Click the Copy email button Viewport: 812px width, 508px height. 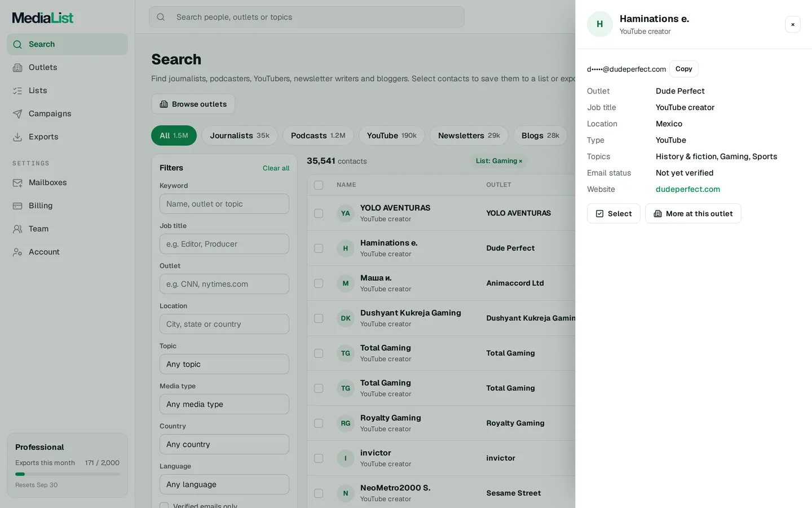pos(684,69)
